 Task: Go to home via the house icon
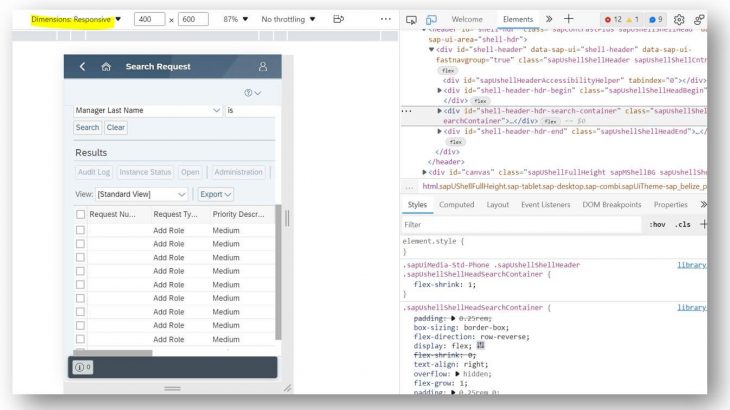(x=106, y=67)
